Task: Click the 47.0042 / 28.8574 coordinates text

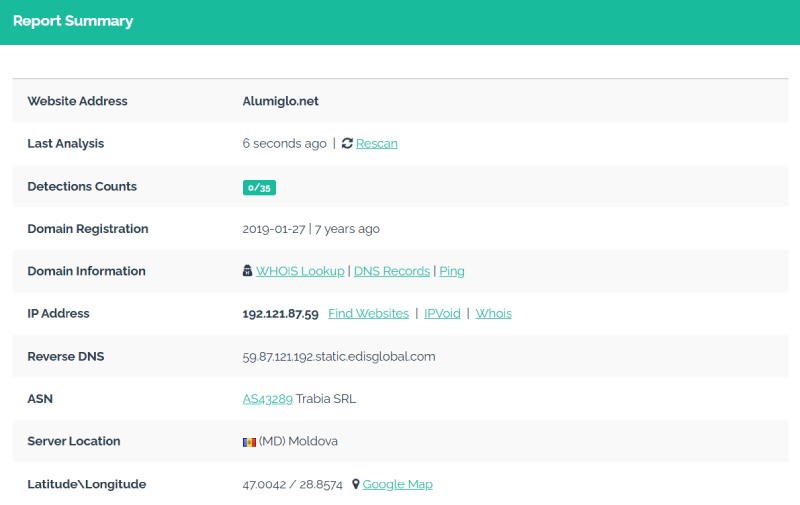Action: pyautogui.click(x=292, y=484)
